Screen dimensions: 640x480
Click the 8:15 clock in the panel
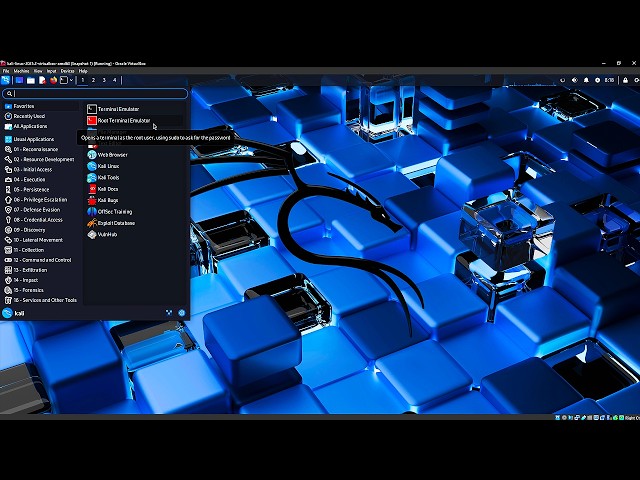coord(609,80)
